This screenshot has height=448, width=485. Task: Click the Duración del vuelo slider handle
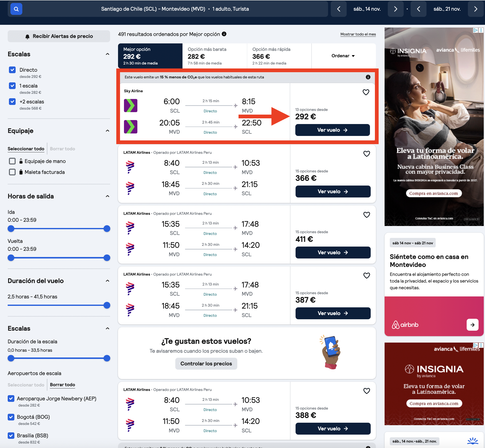click(x=107, y=305)
